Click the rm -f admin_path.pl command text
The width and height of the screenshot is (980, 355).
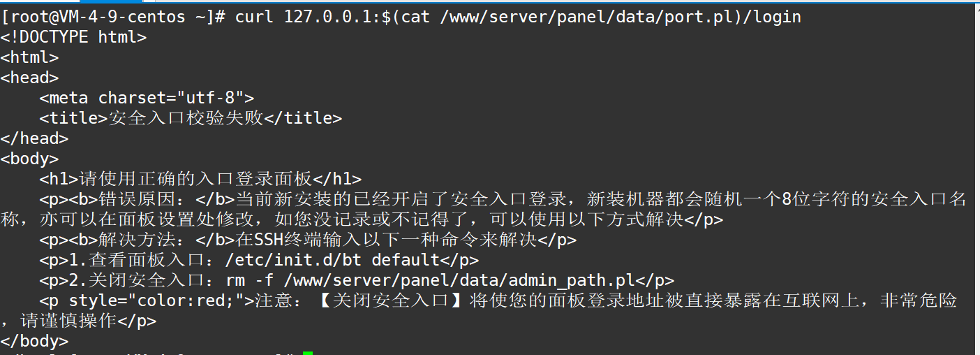[431, 280]
